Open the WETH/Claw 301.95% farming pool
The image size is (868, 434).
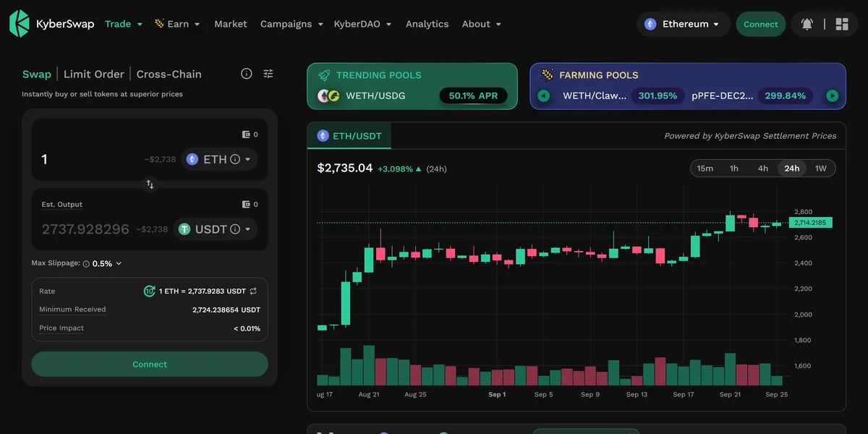624,95
